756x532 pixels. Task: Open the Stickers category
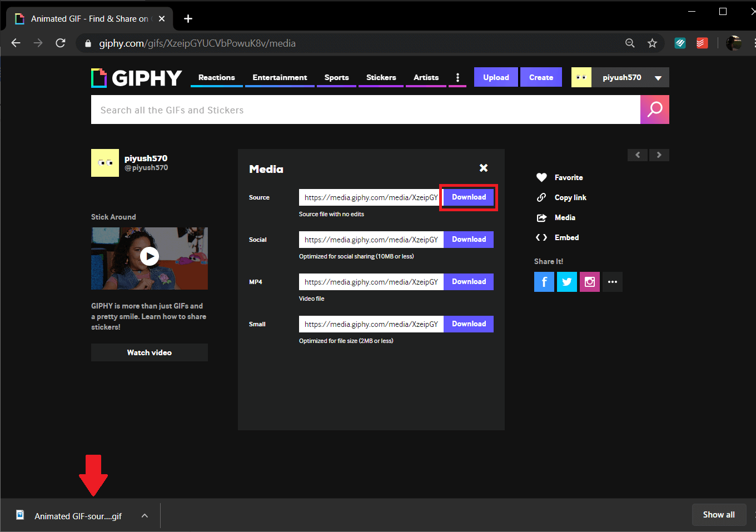click(x=381, y=78)
